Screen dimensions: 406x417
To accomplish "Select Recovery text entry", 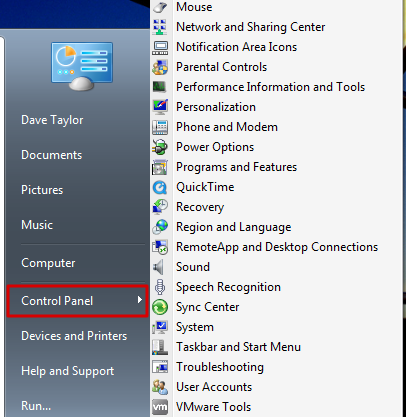I will click(x=200, y=207).
